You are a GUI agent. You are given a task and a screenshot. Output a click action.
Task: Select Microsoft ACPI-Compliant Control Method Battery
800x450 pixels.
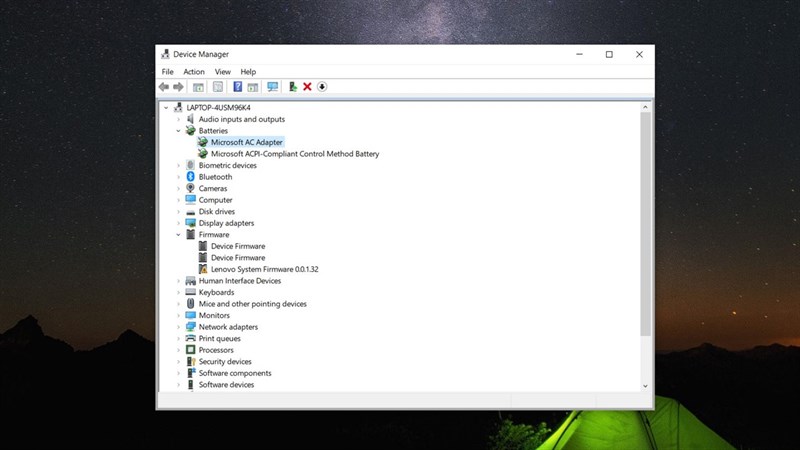(x=294, y=154)
